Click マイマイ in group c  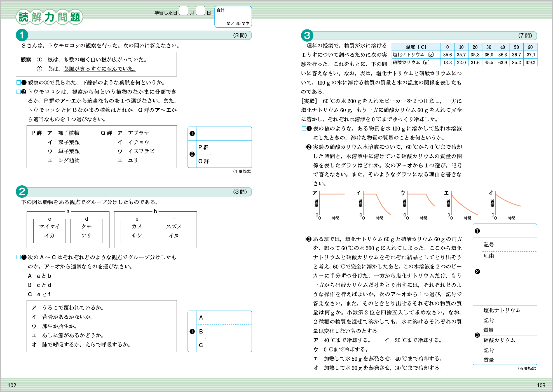click(x=50, y=227)
